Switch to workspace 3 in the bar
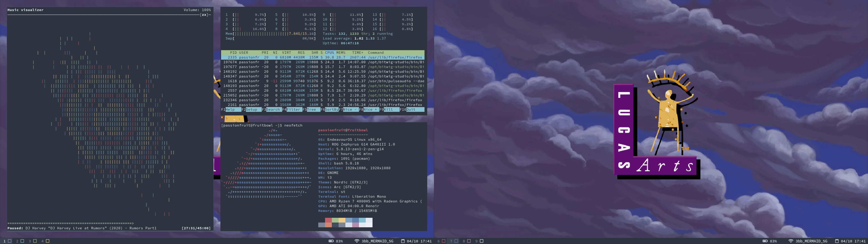The height and width of the screenshot is (244, 868). tap(33, 241)
